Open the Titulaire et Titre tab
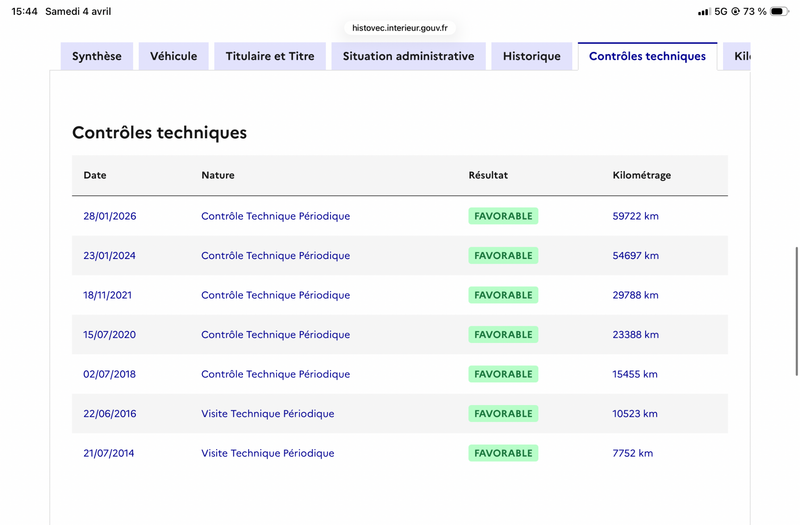The height and width of the screenshot is (525, 800). coord(270,56)
